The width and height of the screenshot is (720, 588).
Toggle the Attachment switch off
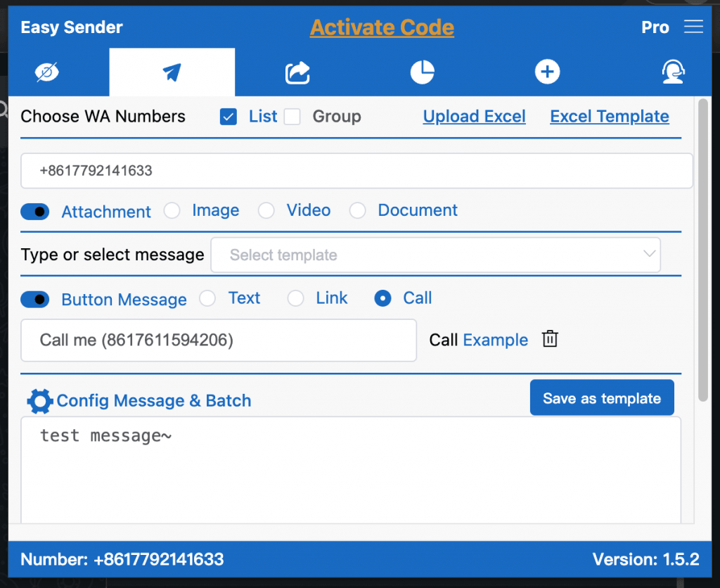coord(34,211)
